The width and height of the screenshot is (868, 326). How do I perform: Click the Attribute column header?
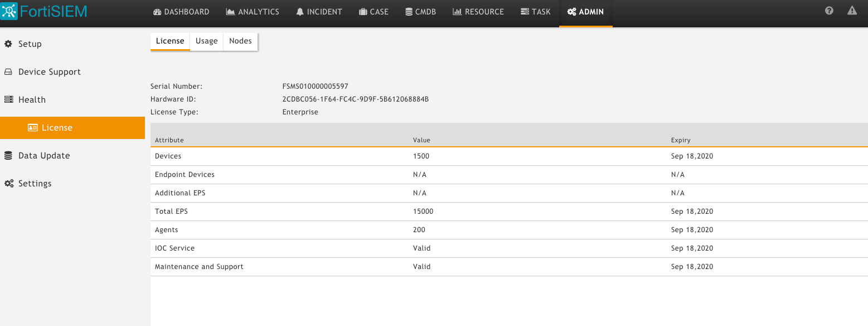[x=169, y=140]
